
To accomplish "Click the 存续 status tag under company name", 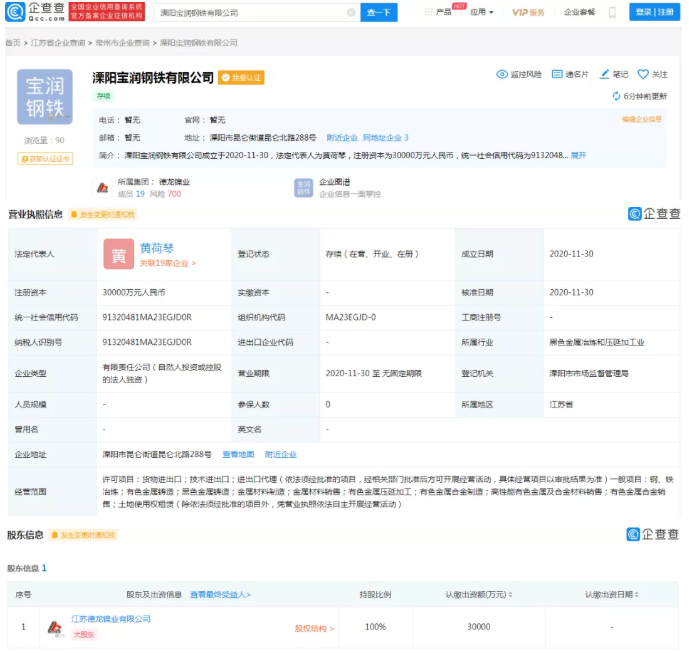I will point(104,96).
